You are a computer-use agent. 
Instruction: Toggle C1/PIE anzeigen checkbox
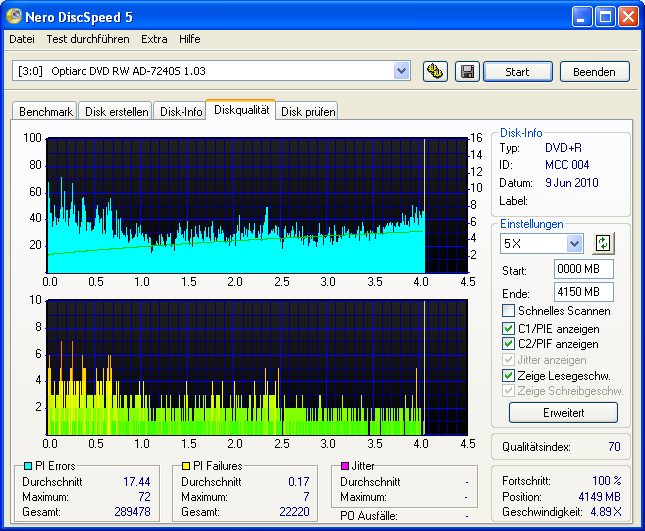click(x=508, y=329)
